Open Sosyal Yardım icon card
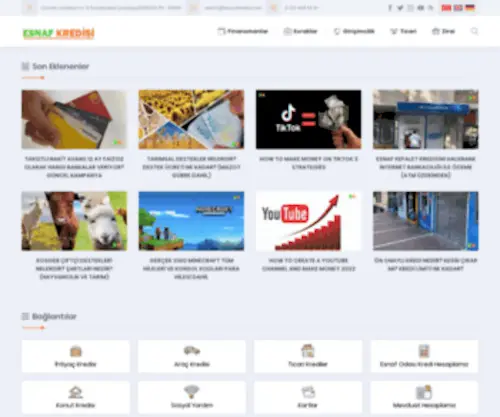Image resolution: width=500 pixels, height=417 pixels. [x=192, y=397]
